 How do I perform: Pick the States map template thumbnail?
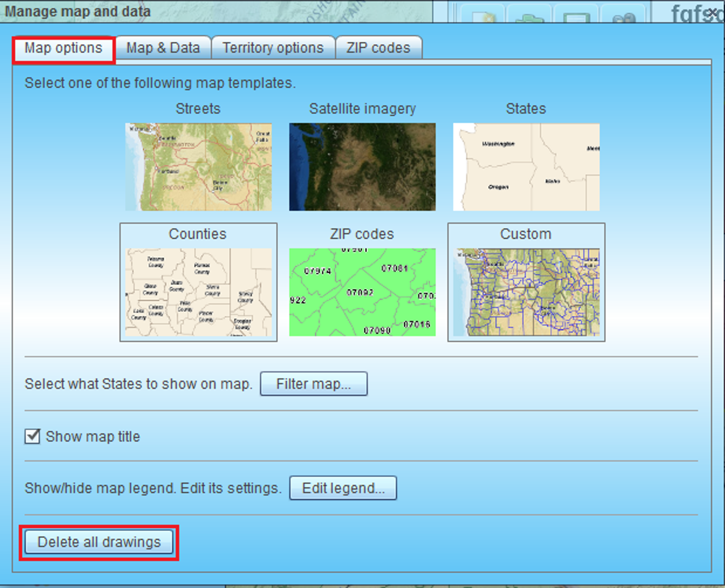point(526,167)
